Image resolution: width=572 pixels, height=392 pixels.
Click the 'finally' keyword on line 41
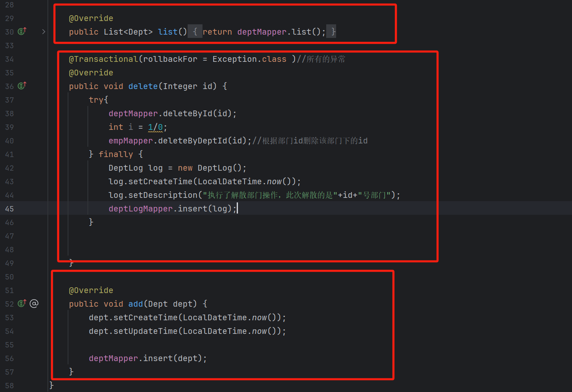116,154
